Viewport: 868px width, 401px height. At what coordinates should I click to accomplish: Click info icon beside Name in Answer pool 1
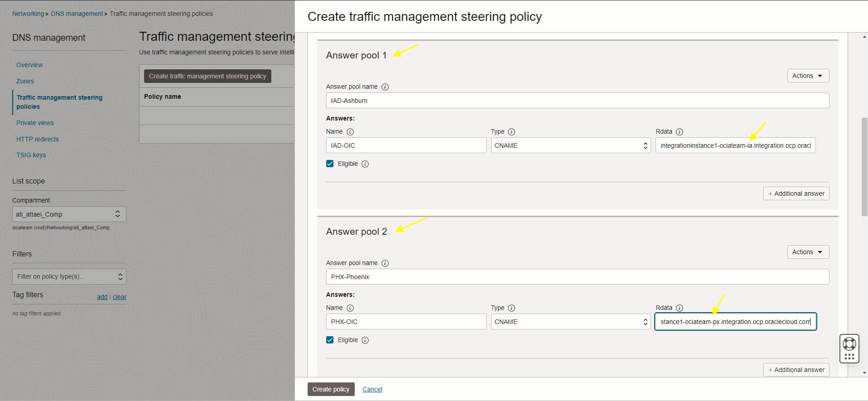(x=350, y=132)
